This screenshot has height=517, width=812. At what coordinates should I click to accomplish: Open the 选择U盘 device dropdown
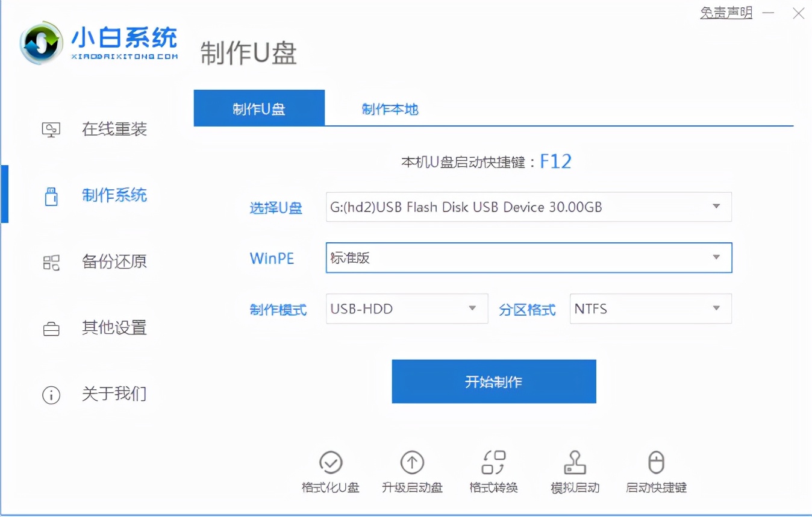pyautogui.click(x=716, y=206)
